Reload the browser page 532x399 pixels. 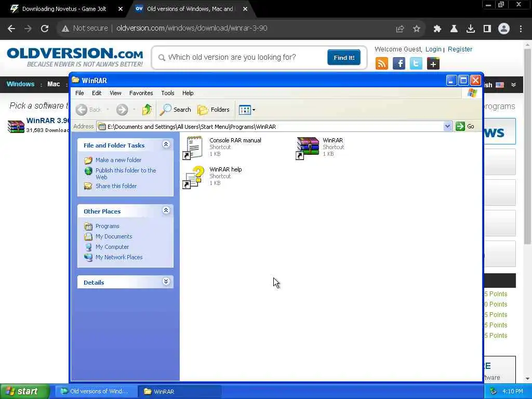[45, 29]
